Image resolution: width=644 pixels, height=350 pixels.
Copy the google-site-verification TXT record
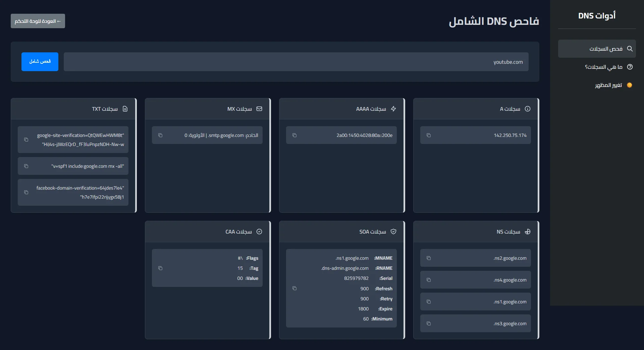tap(26, 140)
